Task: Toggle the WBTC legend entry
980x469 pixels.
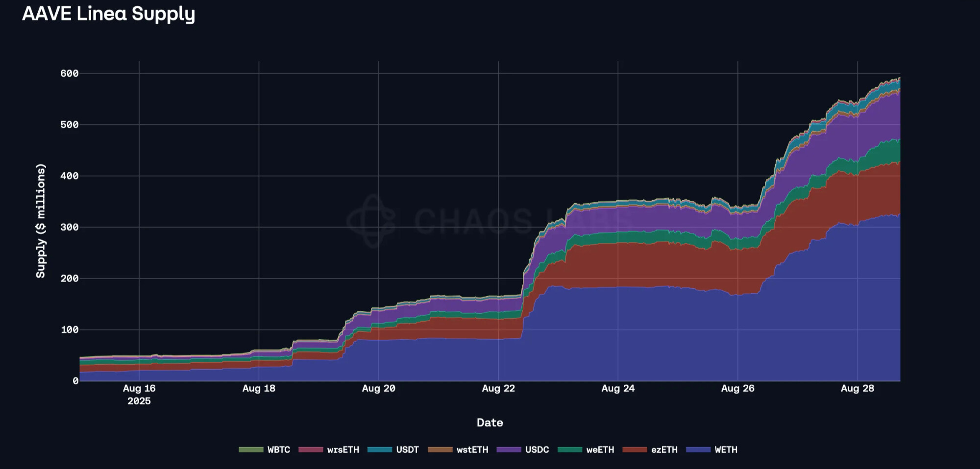Action: [265, 449]
